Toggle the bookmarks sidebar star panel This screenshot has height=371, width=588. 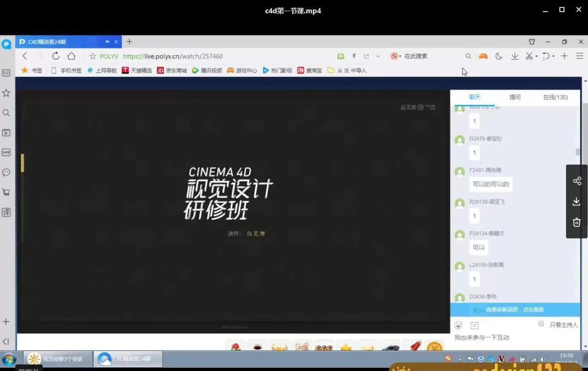point(6,92)
